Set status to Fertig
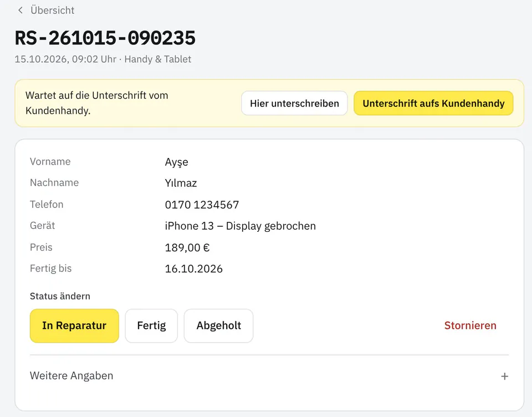This screenshot has height=417, width=532. point(151,326)
